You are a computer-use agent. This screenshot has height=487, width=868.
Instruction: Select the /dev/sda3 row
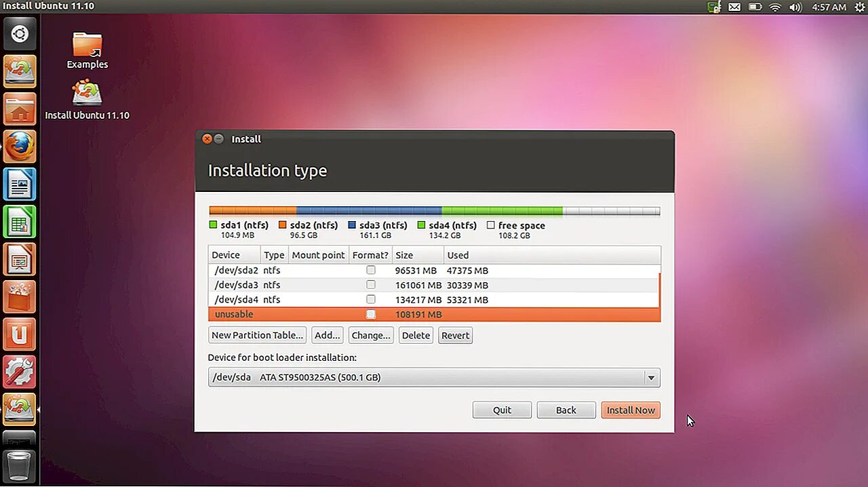(x=434, y=285)
